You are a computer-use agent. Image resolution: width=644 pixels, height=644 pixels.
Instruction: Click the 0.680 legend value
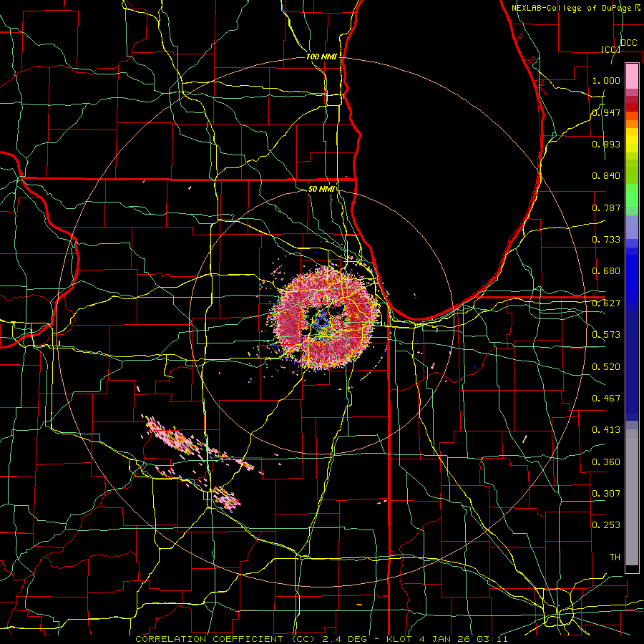pos(606,271)
